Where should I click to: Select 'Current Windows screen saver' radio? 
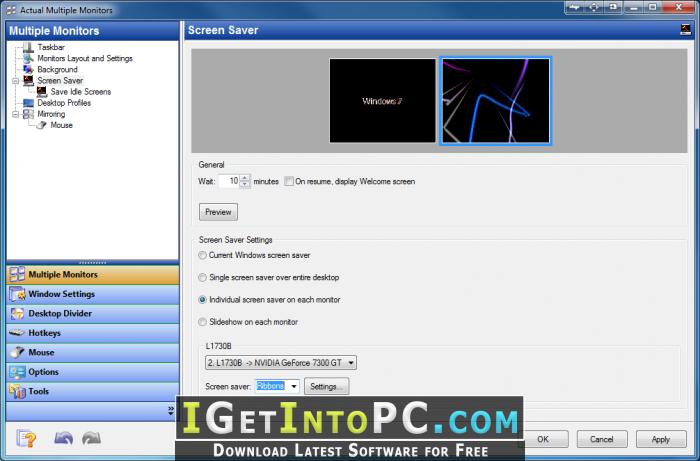pyautogui.click(x=202, y=255)
